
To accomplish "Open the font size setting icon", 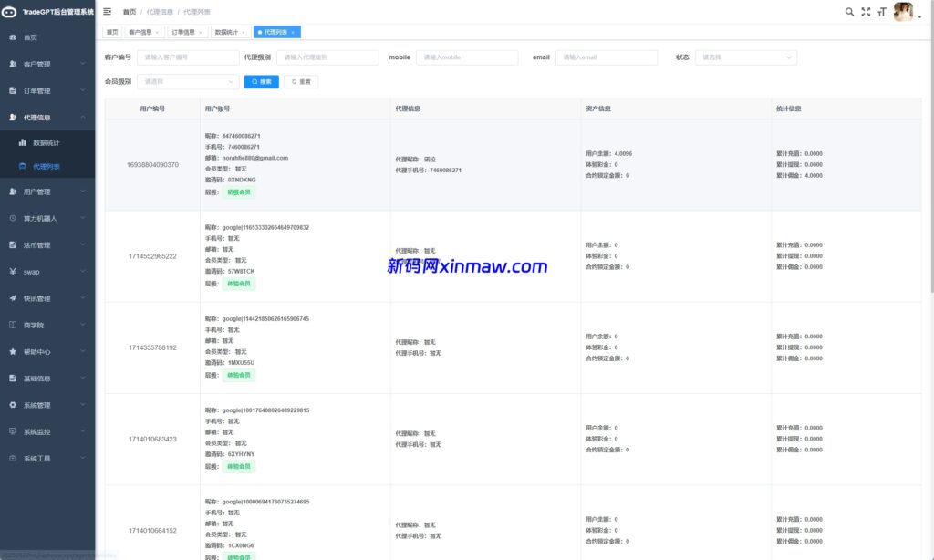I will coord(881,12).
